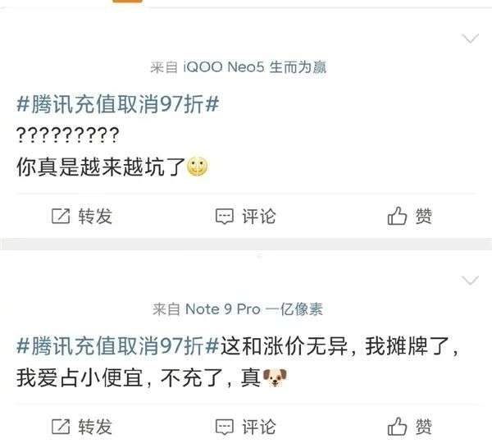This screenshot has width=492, height=448.
Task: Click the text 这和涨价无异，我摊牌了
Action: [x=338, y=346]
